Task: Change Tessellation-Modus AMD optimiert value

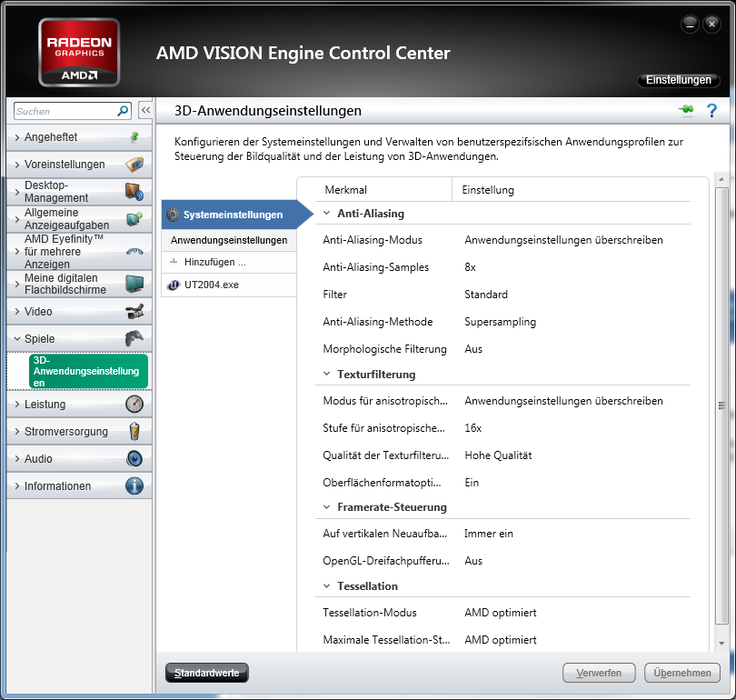Action: [500, 612]
